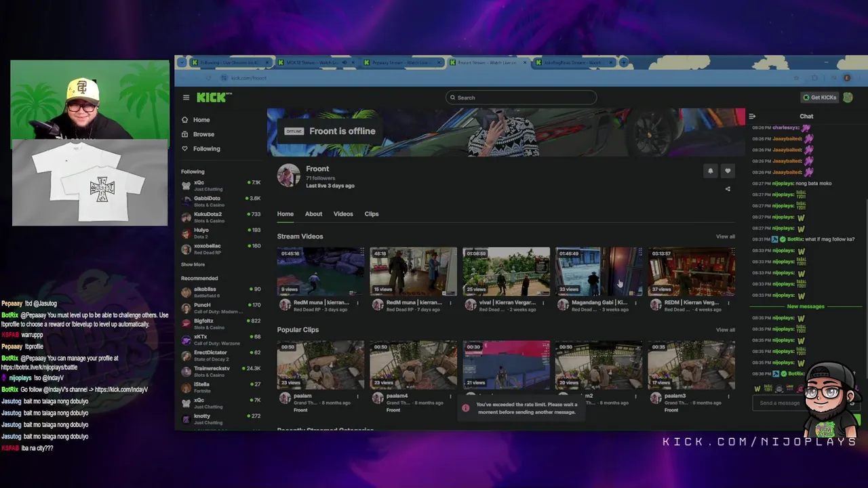Turn on notifications with the bell icon

click(x=710, y=171)
